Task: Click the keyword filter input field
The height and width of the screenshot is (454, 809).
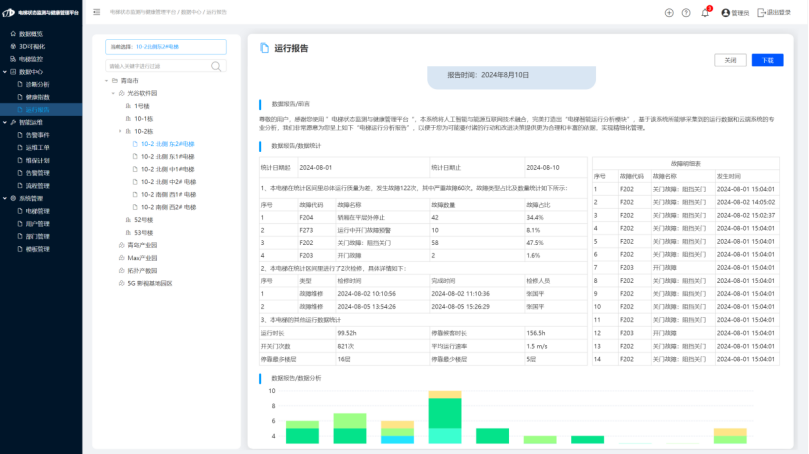Action: 155,66
